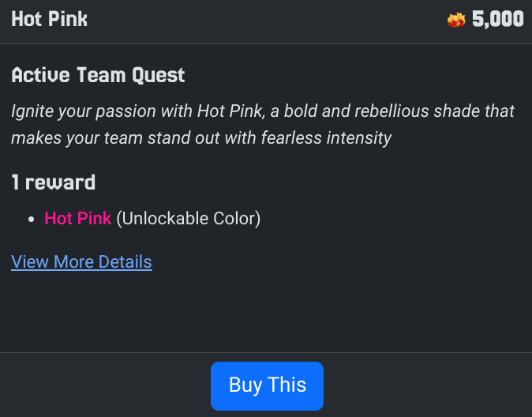The width and height of the screenshot is (532, 417).
Task: Click 'fearless intensity' in the description
Action: (330, 138)
